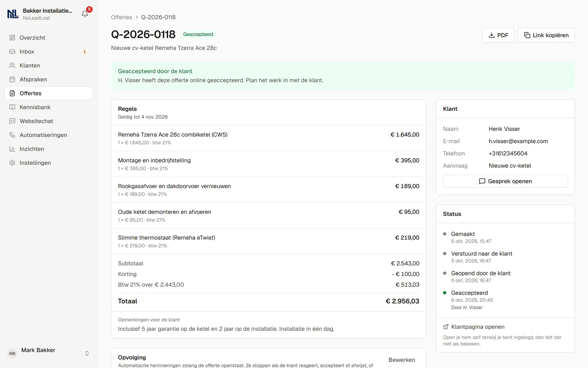Click the phone number +31612345604

(x=508, y=153)
